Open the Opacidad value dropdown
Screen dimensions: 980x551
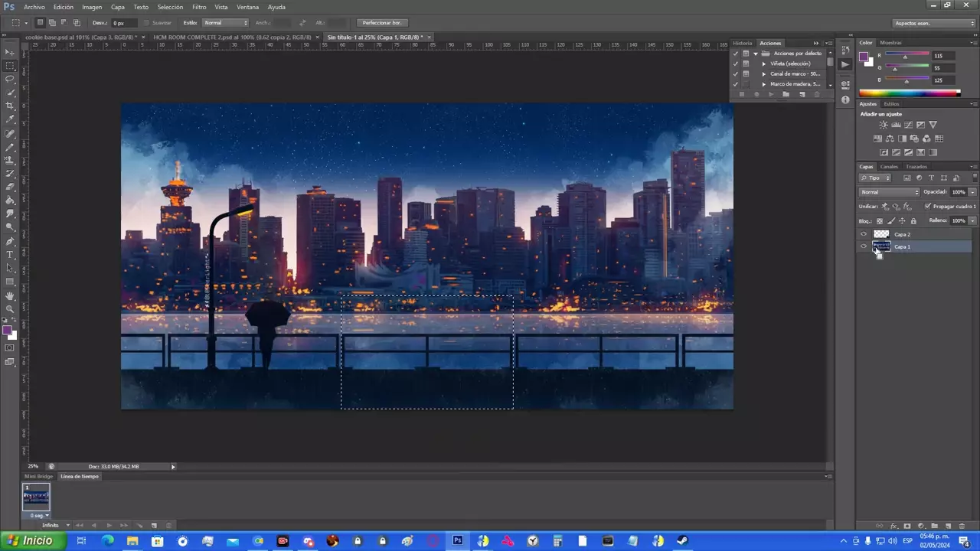[972, 192]
